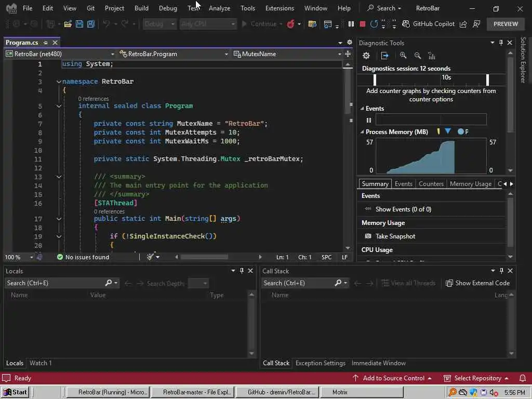Collapse class Program block
532x399 pixels.
(x=59, y=106)
